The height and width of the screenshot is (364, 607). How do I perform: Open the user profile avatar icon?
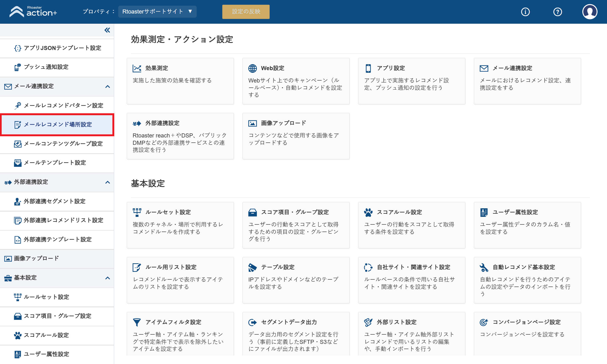coord(590,12)
